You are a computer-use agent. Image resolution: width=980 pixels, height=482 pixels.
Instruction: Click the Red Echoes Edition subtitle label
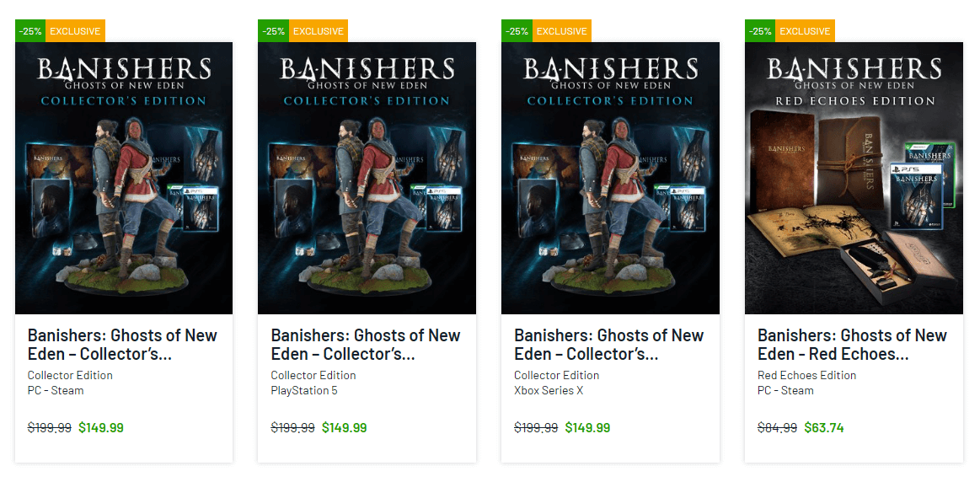[x=806, y=375]
